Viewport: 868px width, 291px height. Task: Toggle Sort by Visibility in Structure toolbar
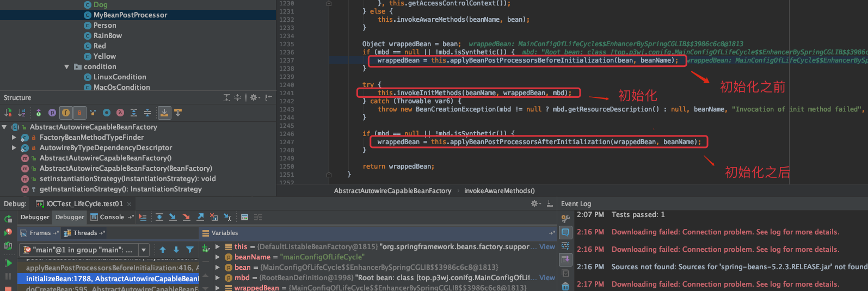pos(8,113)
